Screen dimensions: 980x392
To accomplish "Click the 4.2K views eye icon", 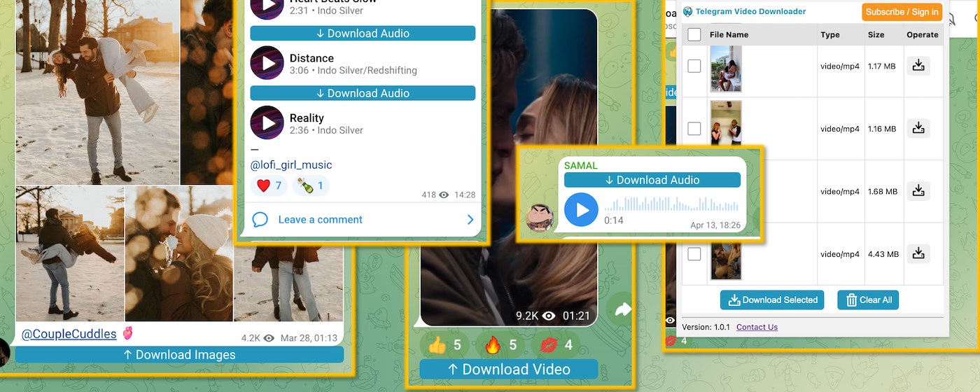I will 270,338.
